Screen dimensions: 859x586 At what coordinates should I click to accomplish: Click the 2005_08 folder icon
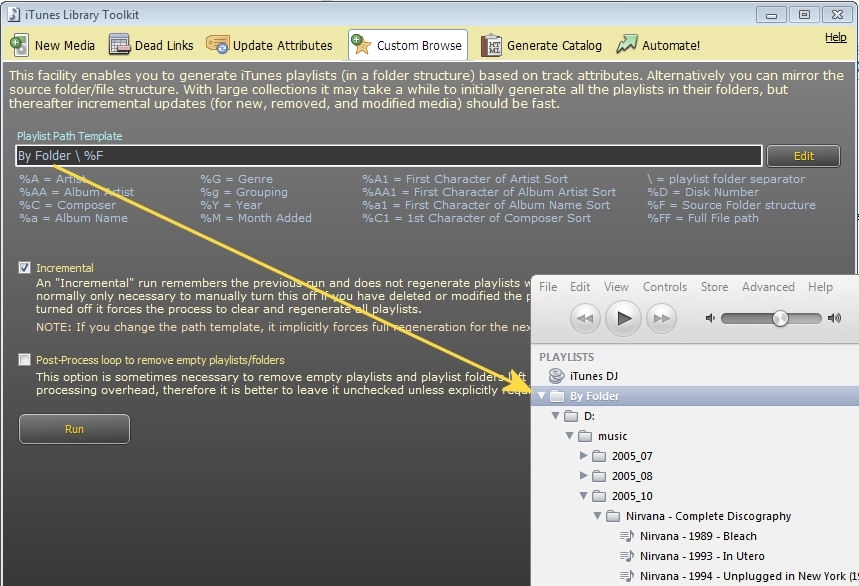(x=599, y=476)
